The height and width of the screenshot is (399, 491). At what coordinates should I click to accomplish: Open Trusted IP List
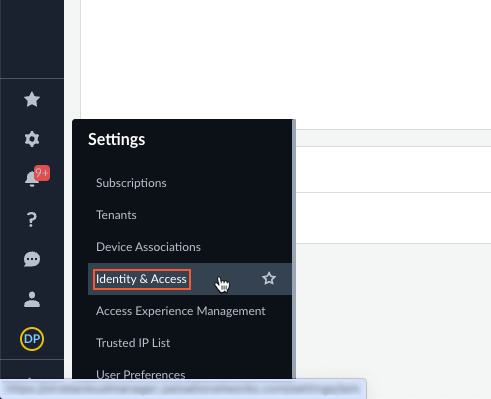133,343
